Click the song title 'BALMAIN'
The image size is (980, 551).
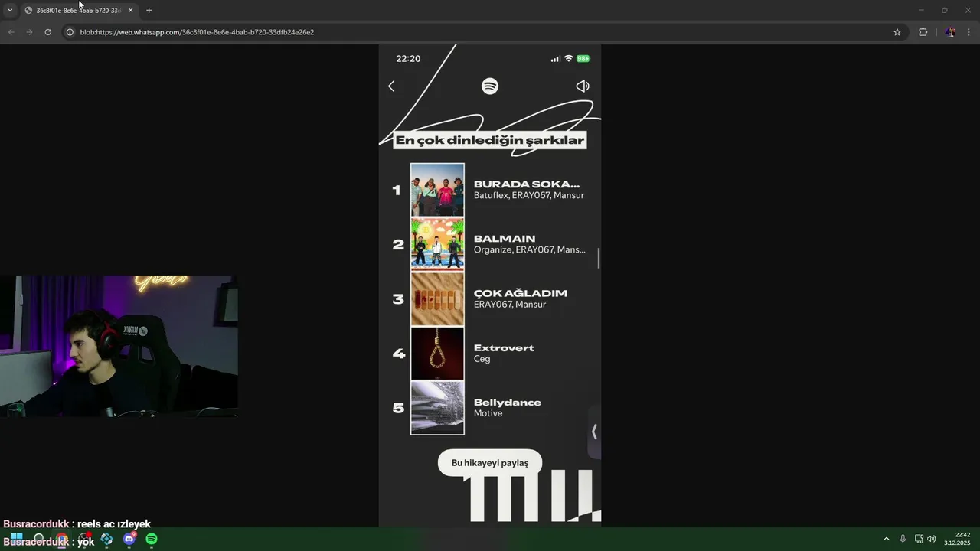point(505,239)
